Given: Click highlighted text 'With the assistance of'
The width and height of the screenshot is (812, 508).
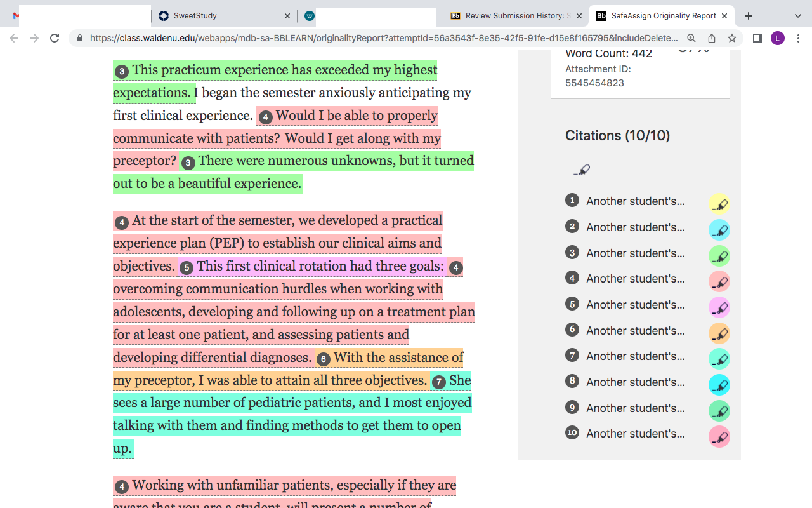Looking at the screenshot, I should tap(398, 358).
